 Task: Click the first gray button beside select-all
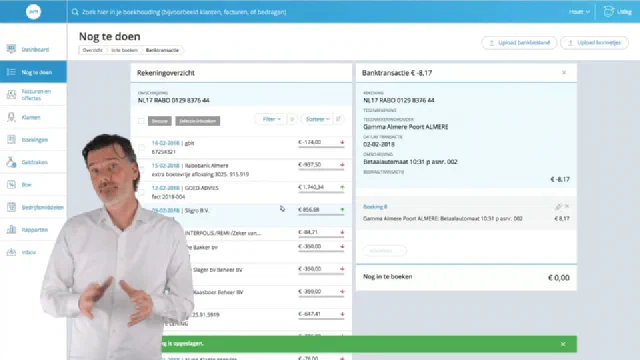click(160, 121)
